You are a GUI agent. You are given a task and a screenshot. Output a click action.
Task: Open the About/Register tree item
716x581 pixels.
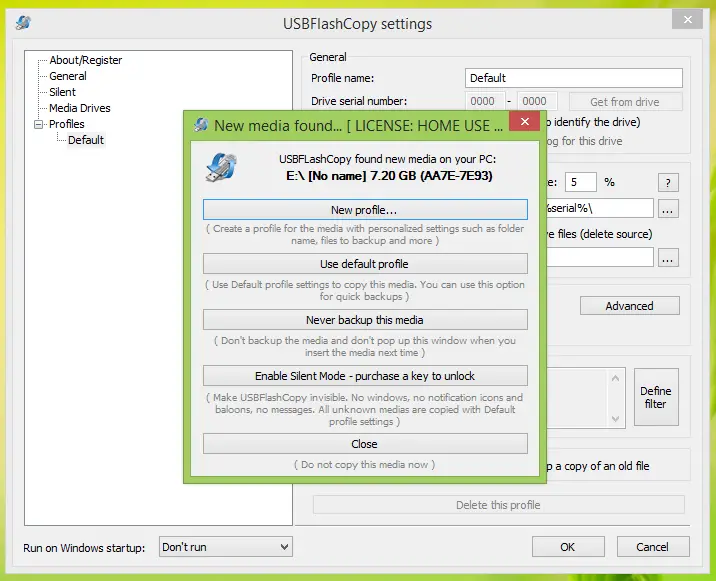pyautogui.click(x=85, y=60)
